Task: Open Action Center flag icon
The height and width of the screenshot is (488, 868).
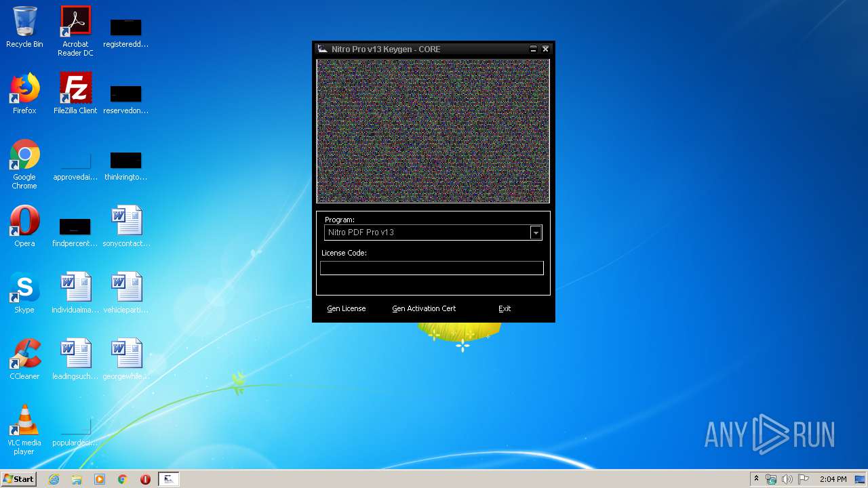Action: click(x=803, y=479)
